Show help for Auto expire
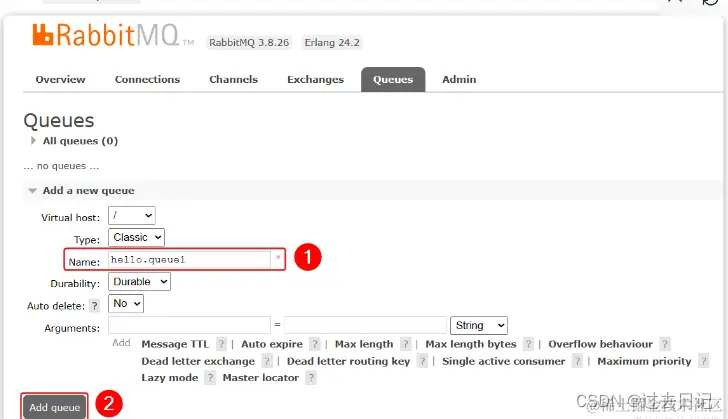Viewport: 728px width, 419px height. [x=315, y=344]
